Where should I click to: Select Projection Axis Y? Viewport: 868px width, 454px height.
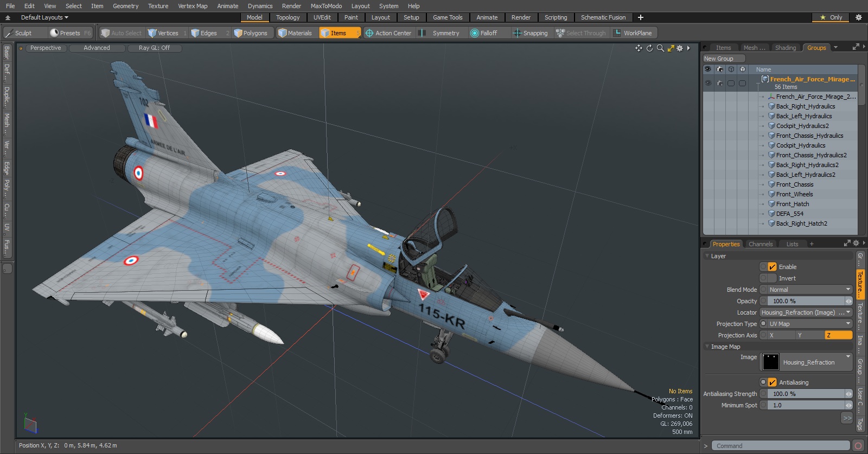pos(810,335)
